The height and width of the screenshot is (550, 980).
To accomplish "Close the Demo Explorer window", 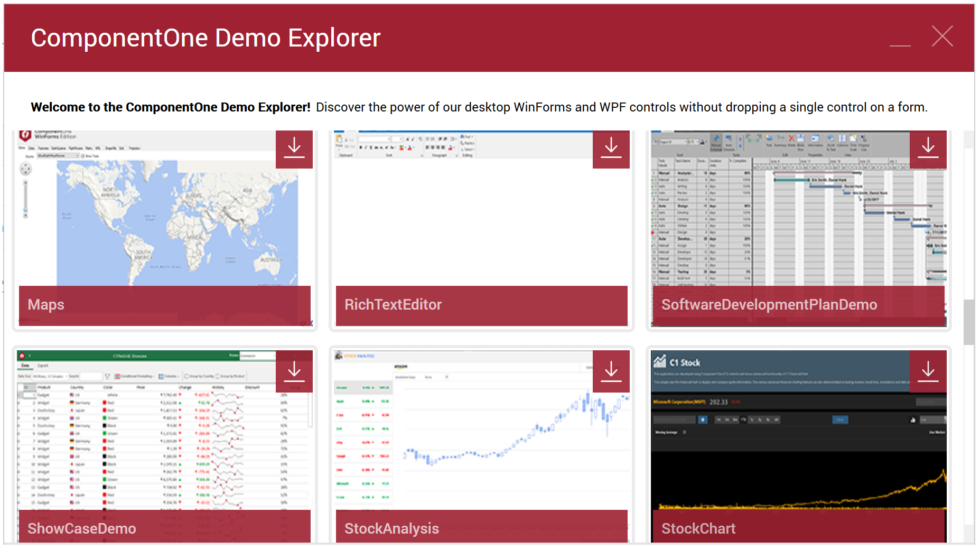I will [942, 36].
